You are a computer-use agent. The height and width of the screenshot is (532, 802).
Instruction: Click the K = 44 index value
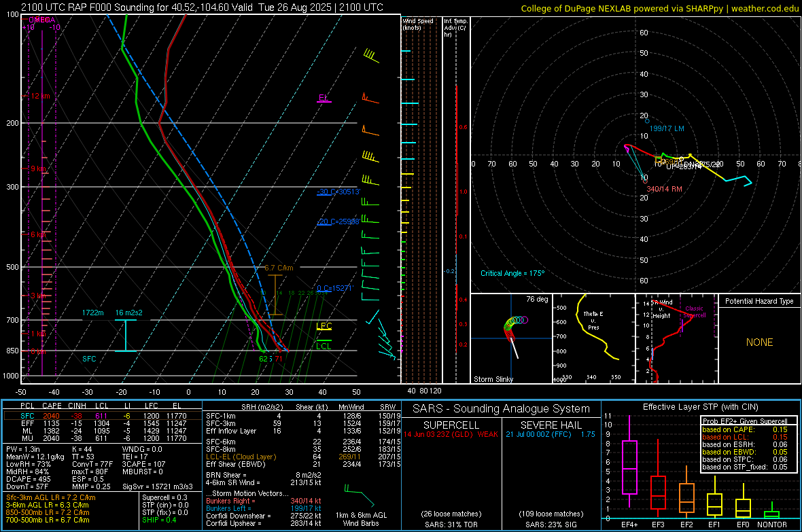coord(82,449)
